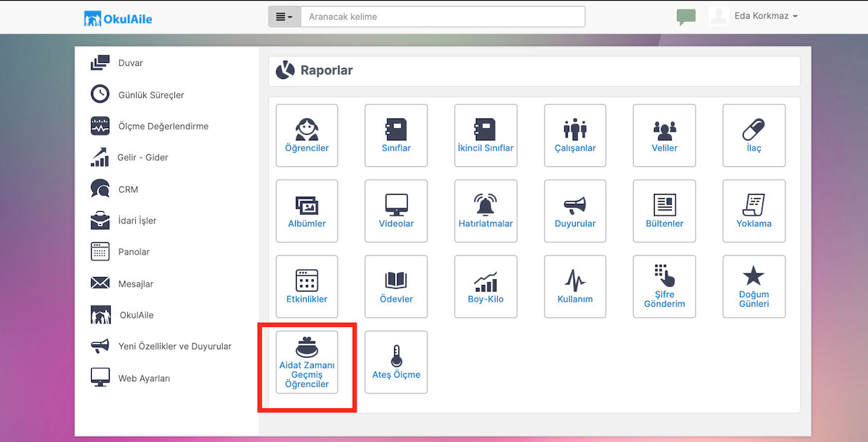The width and height of the screenshot is (868, 442).
Task: Open the Yoklama report tile
Action: point(754,211)
